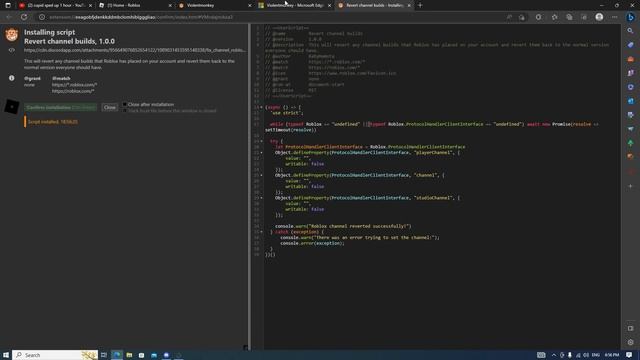The height and width of the screenshot is (360, 640).
Task: Click the ENG language indicator
Action: tap(596, 355)
